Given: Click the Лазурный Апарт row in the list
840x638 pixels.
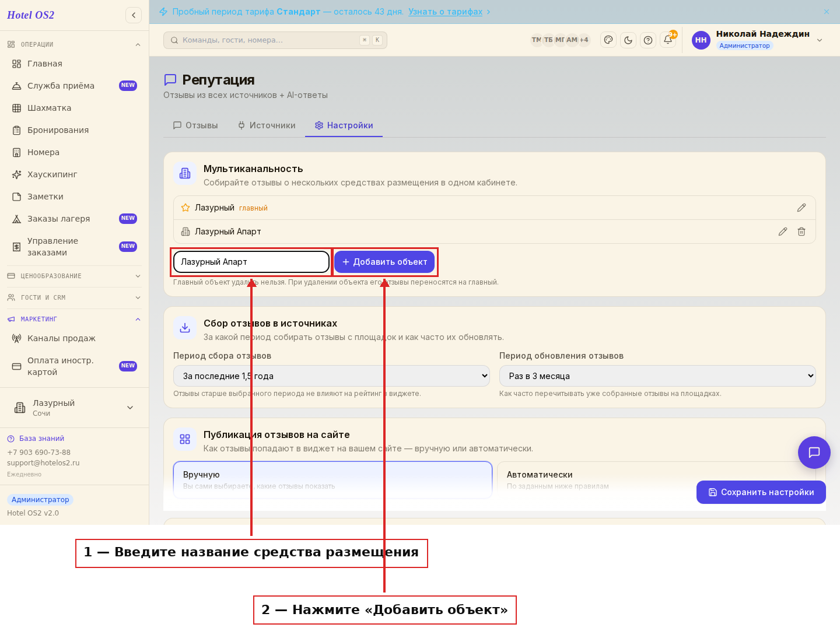Looking at the screenshot, I should coord(495,232).
